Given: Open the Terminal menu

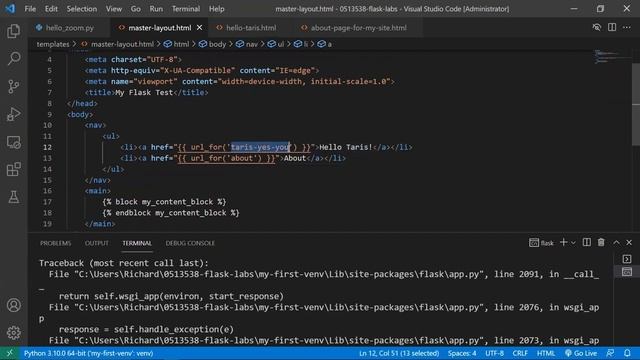Looking at the screenshot, I should (x=186, y=9).
